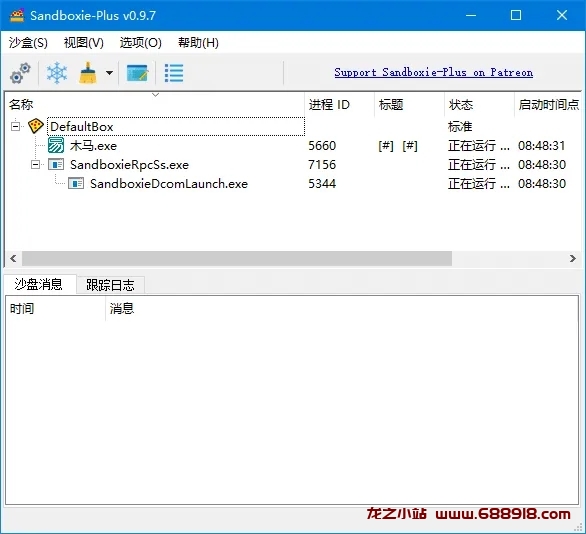586x534 pixels.
Task: Switch to the 沙盘消息 tab
Action: [x=39, y=284]
